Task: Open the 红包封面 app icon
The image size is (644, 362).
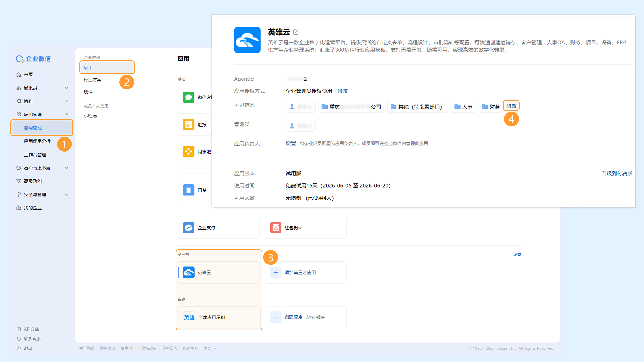Action: tap(276, 228)
